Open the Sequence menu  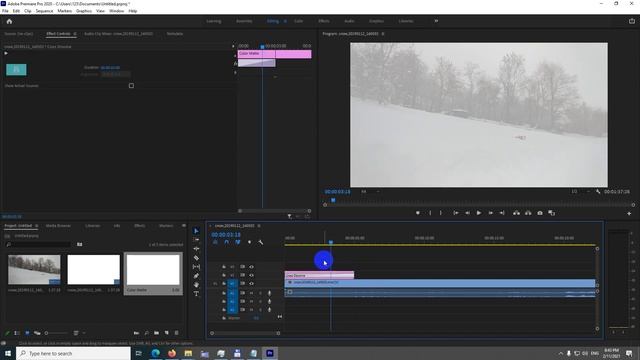[x=44, y=11]
